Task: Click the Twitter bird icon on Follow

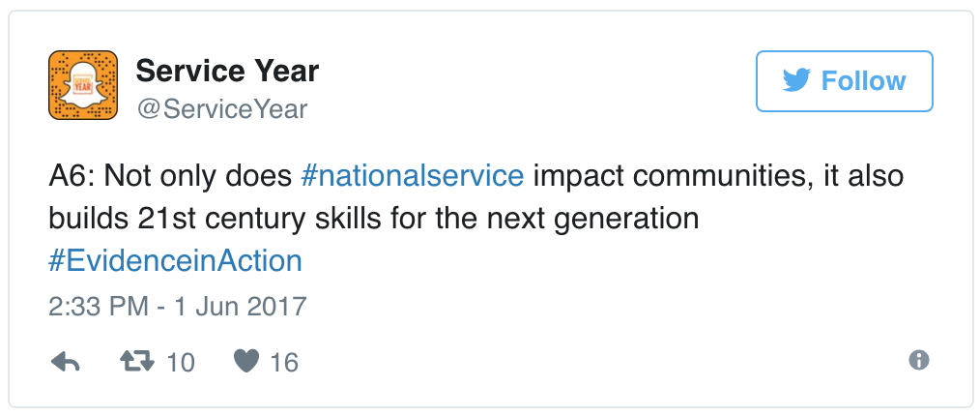Action: click(797, 81)
